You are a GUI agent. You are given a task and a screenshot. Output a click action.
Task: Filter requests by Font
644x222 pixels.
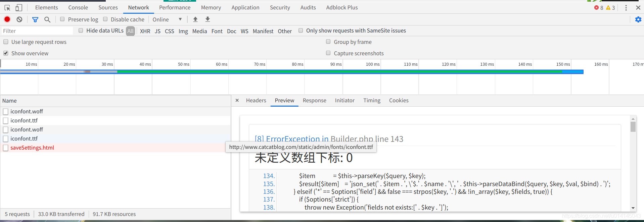coord(217,31)
